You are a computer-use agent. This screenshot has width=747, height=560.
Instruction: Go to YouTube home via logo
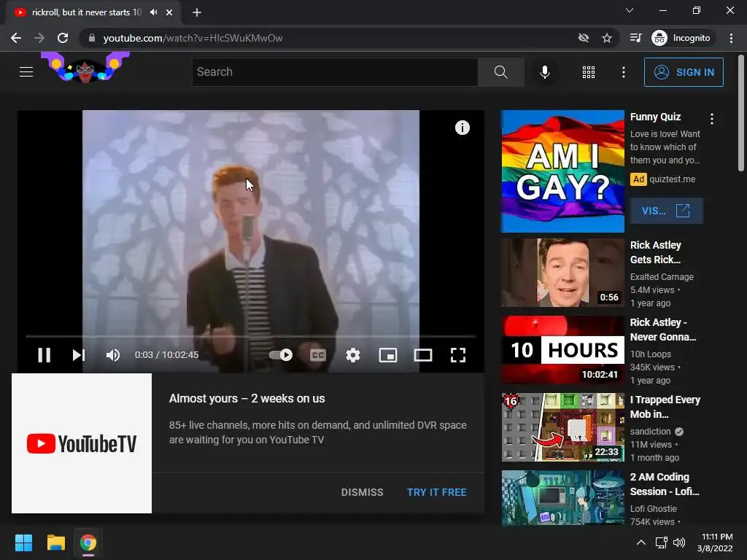(x=85, y=67)
